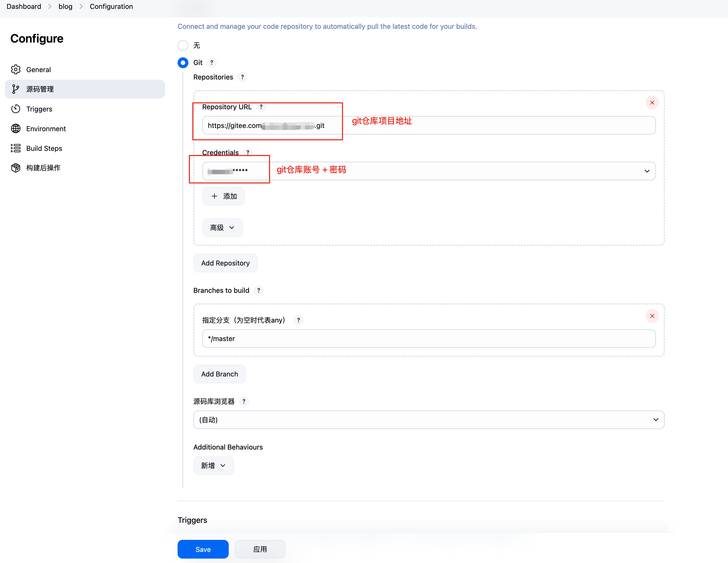Image resolution: width=728 pixels, height=563 pixels.
Task: Open the 源码库浏览器 (自动) dropdown
Action: point(429,420)
